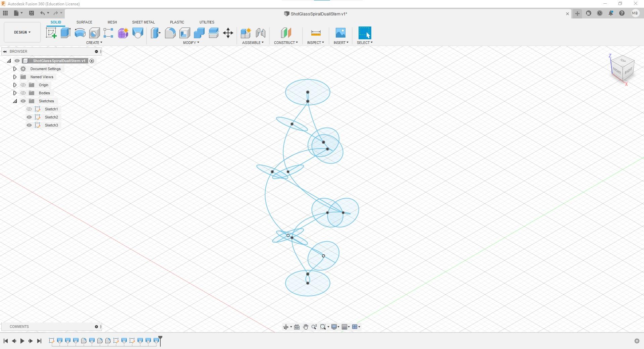Open the Extensions icon in the top bar
This screenshot has width=644, height=349.
[x=589, y=13]
